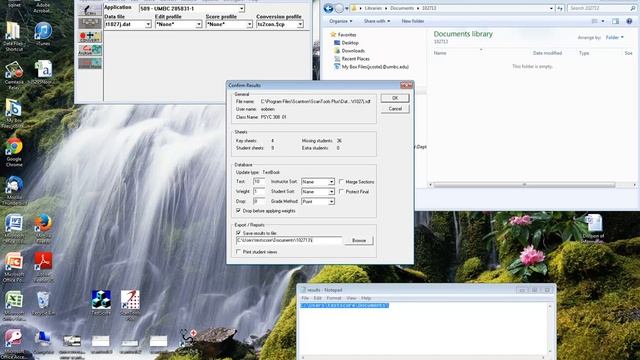Uncheck Drop before applying weights
Screen dimensions: 640x360
(x=238, y=211)
